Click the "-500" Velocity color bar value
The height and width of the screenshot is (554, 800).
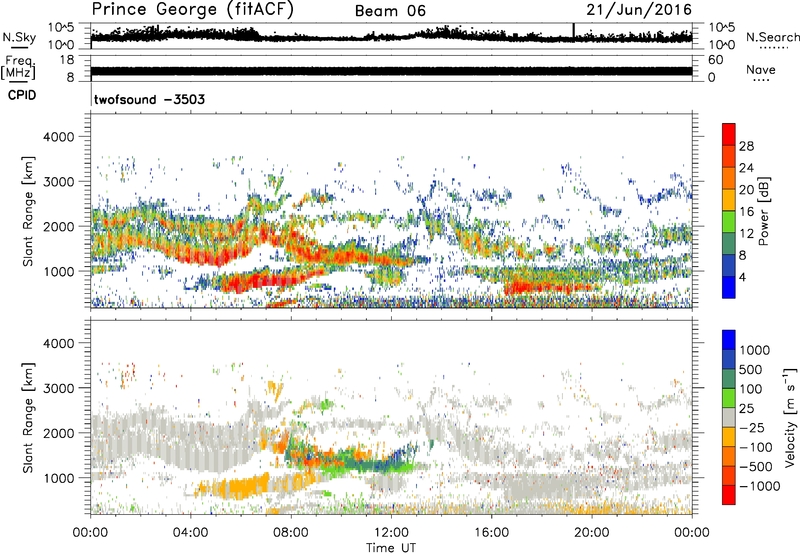[756, 467]
